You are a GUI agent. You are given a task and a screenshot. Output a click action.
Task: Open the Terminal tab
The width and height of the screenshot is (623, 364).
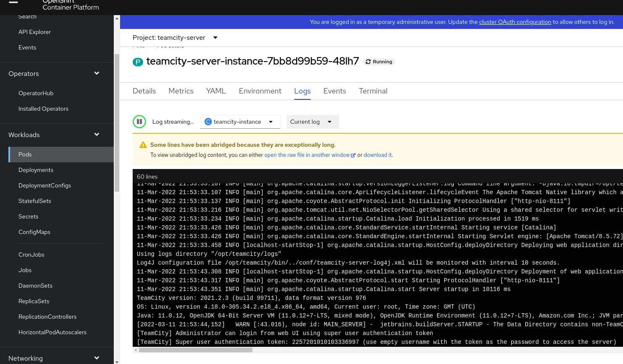click(373, 91)
